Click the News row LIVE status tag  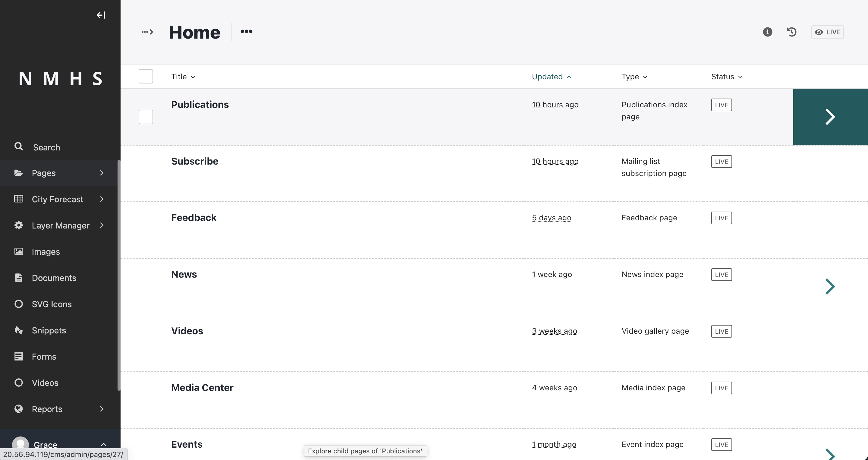(722, 275)
